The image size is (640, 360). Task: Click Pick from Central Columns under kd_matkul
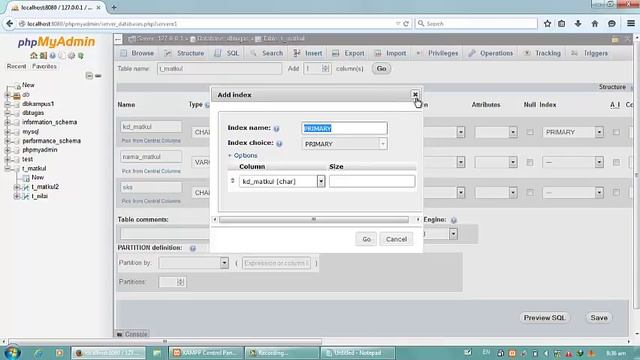click(151, 141)
